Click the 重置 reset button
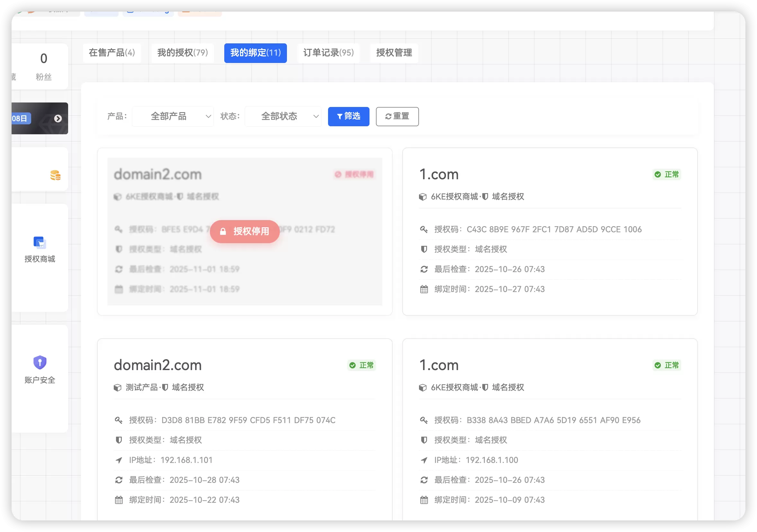The image size is (757, 532). point(397,116)
